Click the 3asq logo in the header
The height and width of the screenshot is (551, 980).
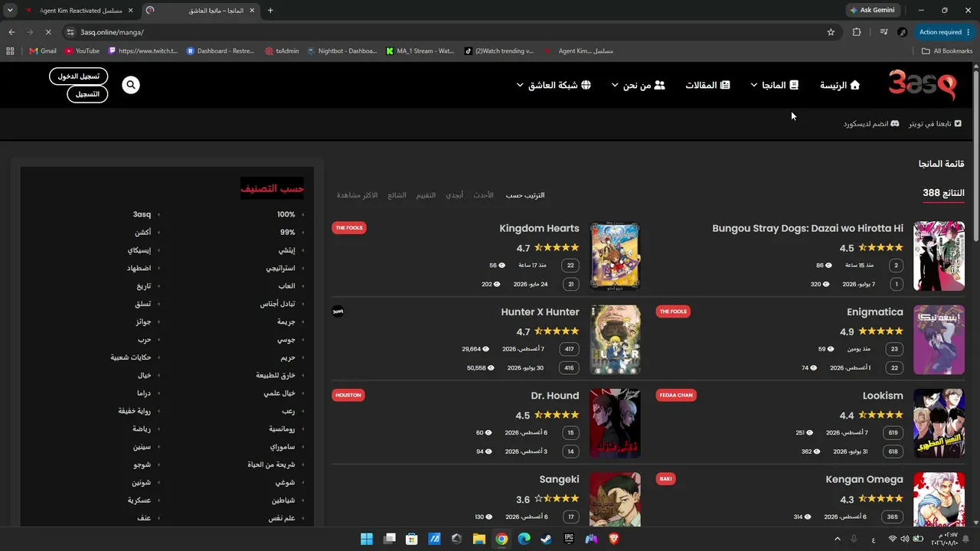[922, 84]
